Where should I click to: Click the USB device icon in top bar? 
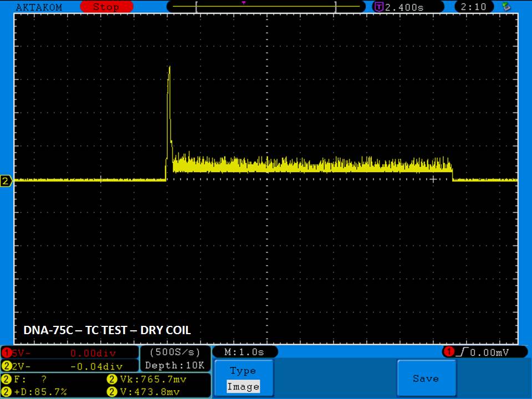tap(505, 7)
